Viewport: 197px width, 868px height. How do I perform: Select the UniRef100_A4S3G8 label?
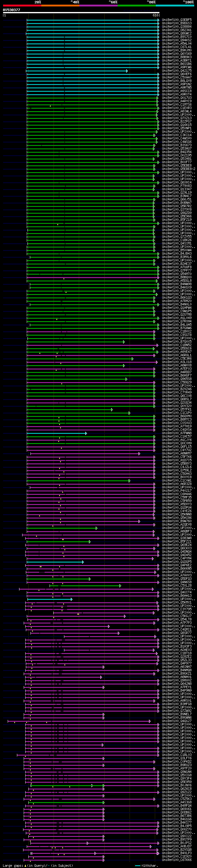177,802
